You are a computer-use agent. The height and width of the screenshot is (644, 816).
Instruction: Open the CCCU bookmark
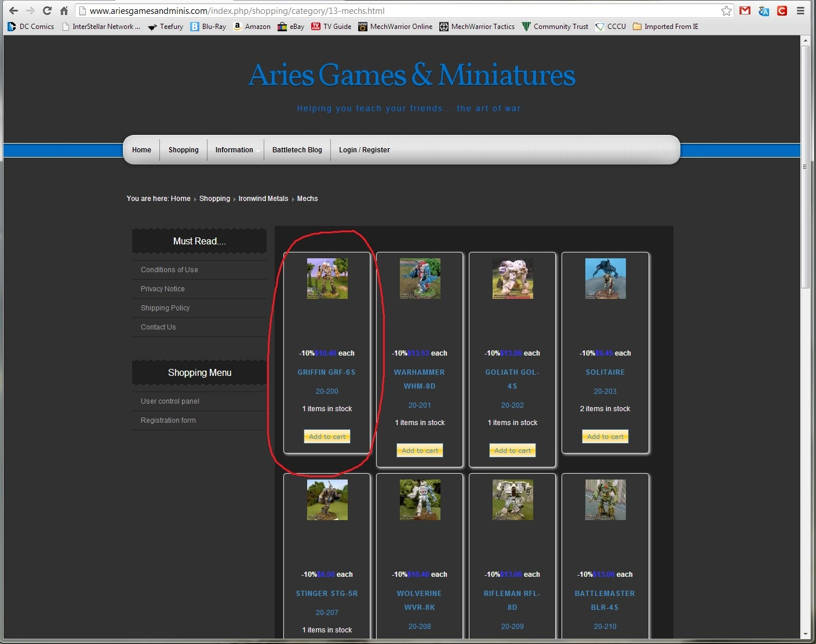(x=610, y=26)
